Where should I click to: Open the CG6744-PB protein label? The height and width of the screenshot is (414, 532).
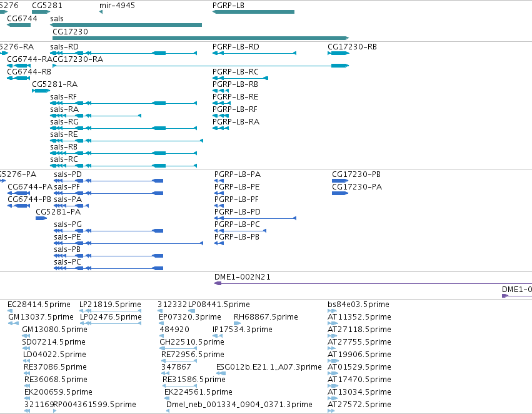click(29, 199)
